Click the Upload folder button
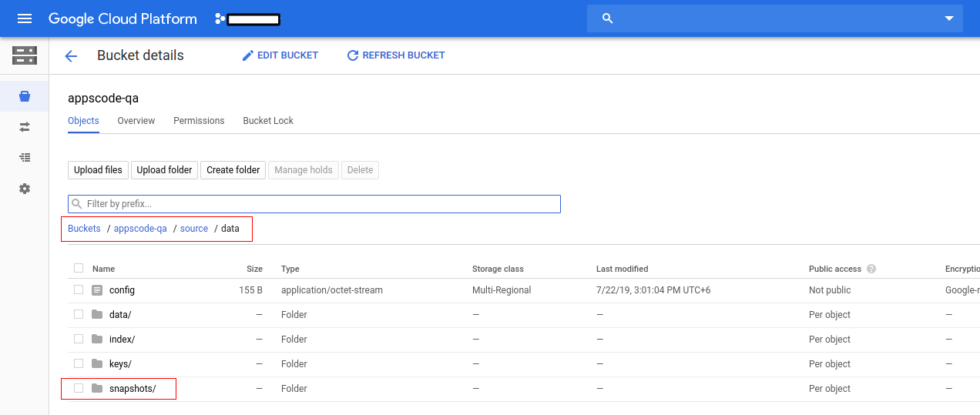The width and height of the screenshot is (980, 415). (x=164, y=170)
